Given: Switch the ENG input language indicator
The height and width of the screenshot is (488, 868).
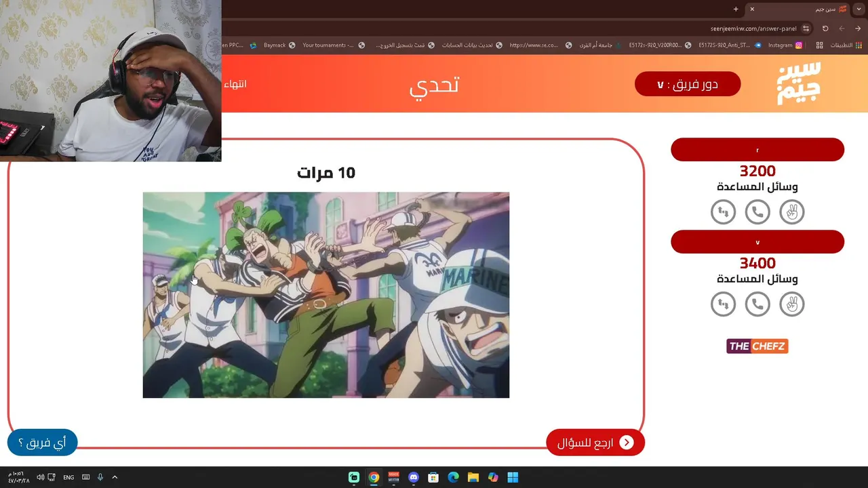Looking at the screenshot, I should tap(68, 477).
